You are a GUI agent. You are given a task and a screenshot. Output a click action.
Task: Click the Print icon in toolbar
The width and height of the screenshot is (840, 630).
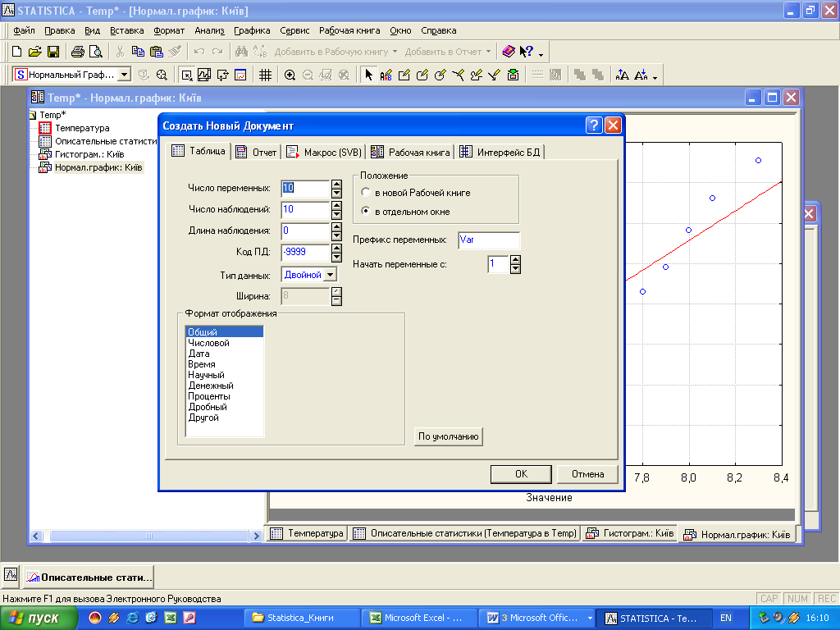(x=78, y=52)
